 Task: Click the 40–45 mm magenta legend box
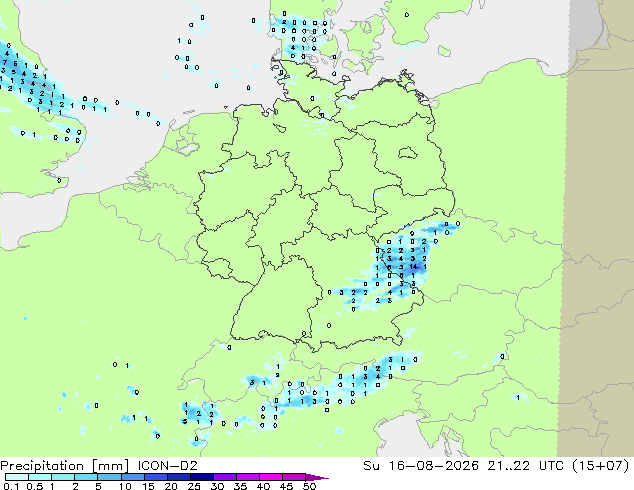[x=271, y=477]
